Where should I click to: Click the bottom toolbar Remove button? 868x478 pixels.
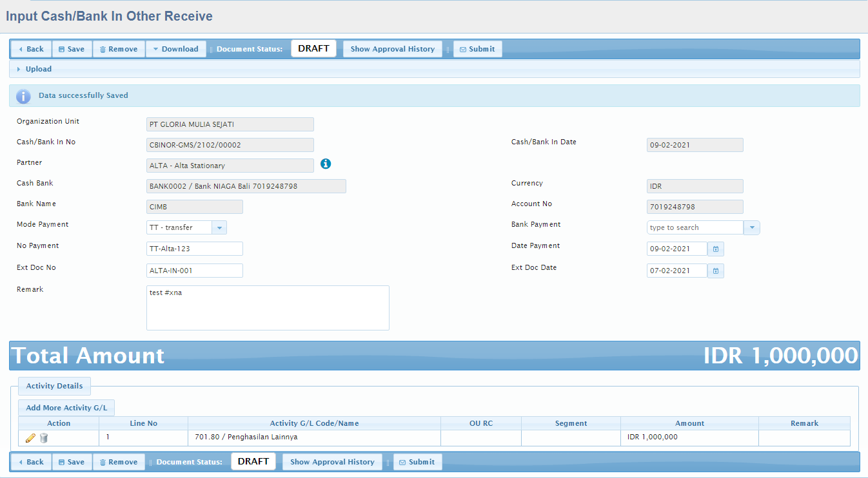tap(119, 462)
